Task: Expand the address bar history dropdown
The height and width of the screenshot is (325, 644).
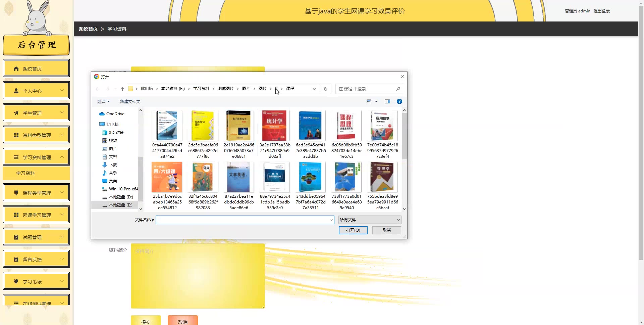Action: click(314, 89)
